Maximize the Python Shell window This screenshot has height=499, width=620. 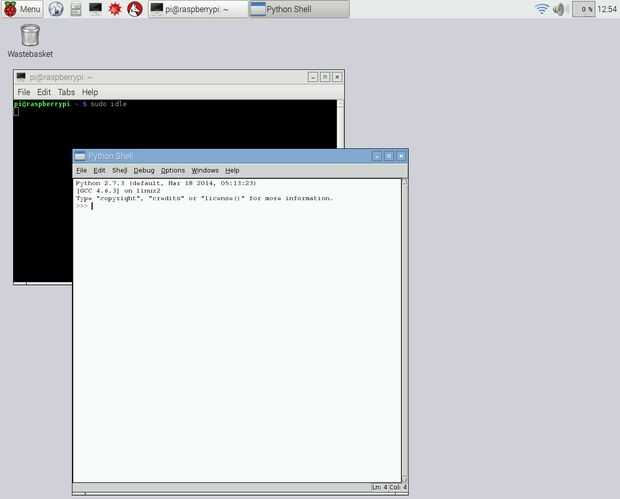click(x=389, y=156)
